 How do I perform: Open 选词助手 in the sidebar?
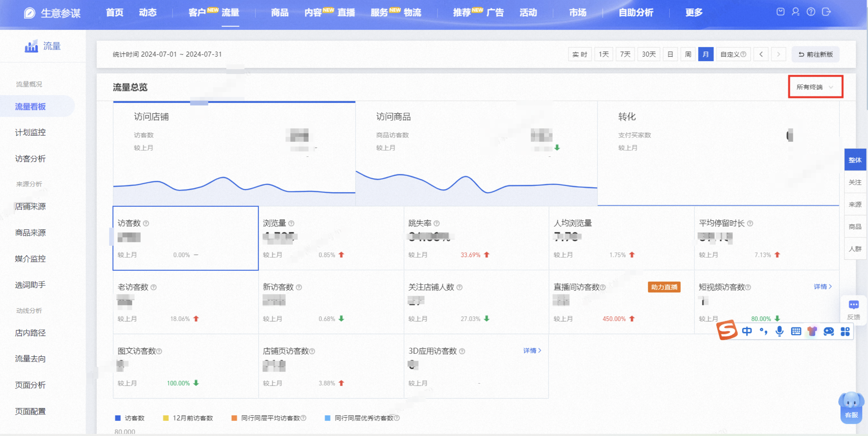coord(30,285)
